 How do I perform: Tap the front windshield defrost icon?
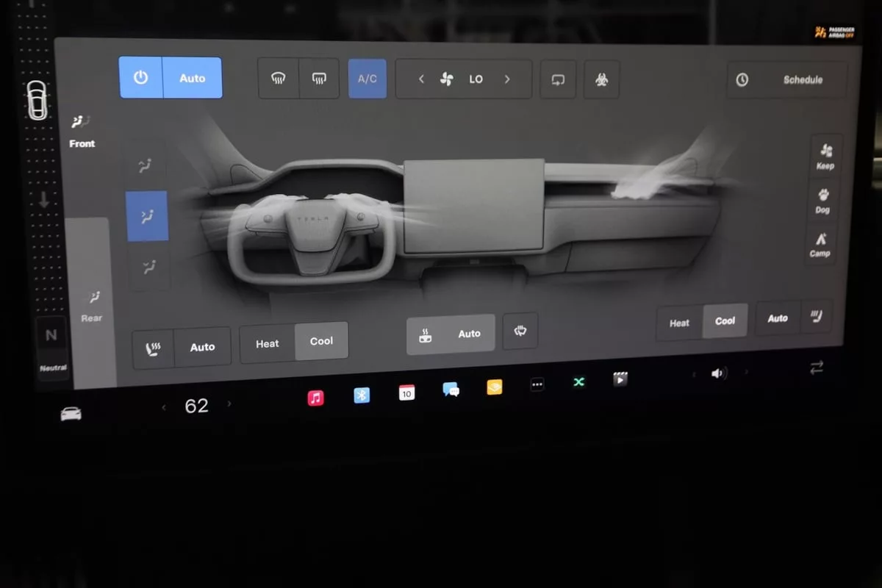click(279, 79)
